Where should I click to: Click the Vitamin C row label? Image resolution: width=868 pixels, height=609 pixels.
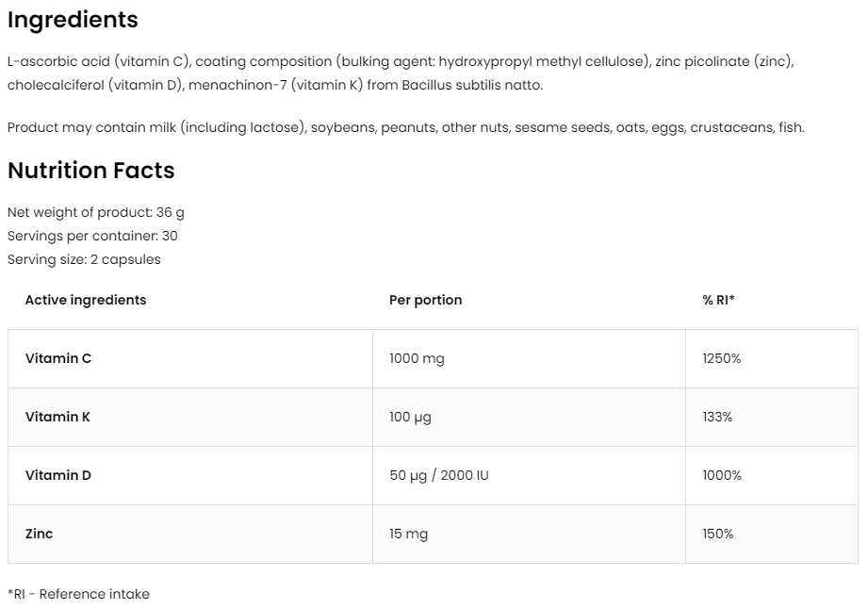click(58, 358)
